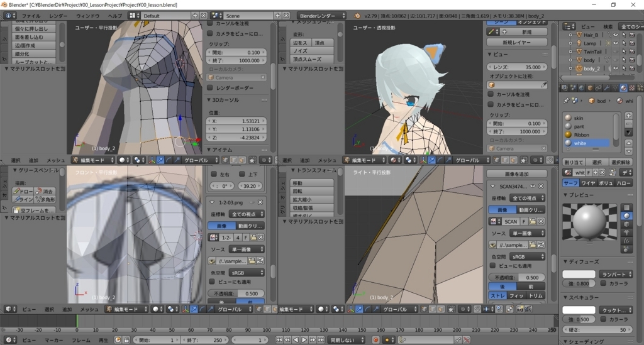Click the reload icon beside //..\sample path
Screen dimensions: 644x345
coord(541,245)
